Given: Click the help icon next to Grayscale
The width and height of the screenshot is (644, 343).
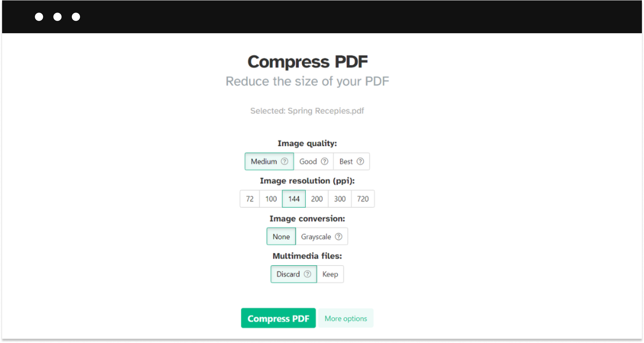Looking at the screenshot, I should point(338,236).
